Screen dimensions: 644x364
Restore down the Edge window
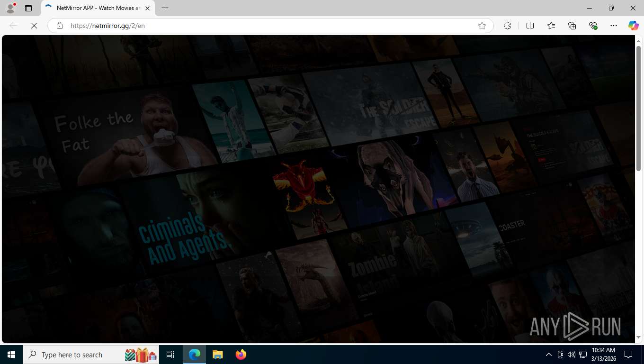point(611,8)
